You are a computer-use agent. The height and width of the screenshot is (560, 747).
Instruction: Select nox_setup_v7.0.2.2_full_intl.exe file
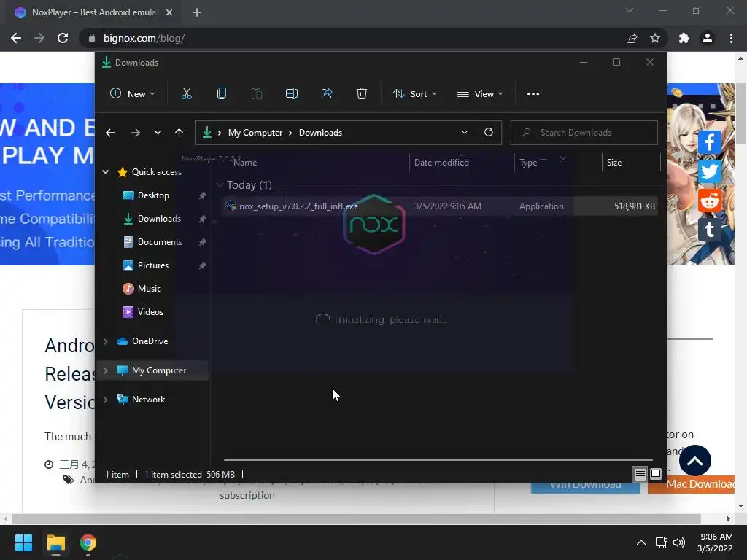[x=439, y=206]
